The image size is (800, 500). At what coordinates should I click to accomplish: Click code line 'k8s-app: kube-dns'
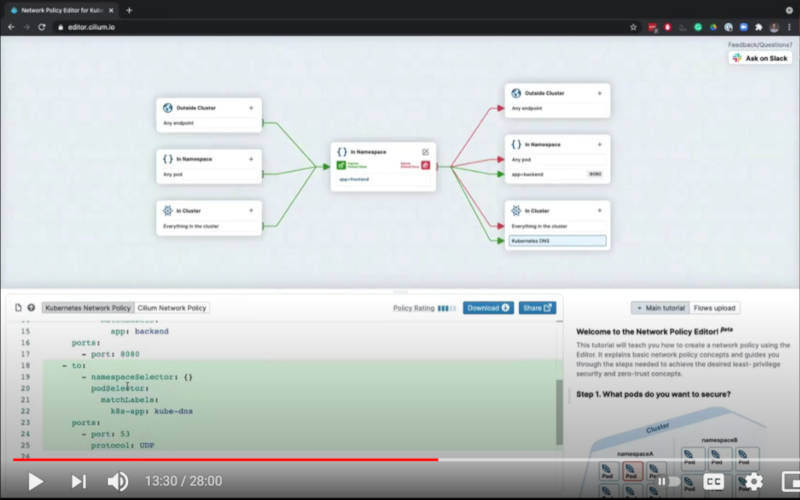point(152,411)
